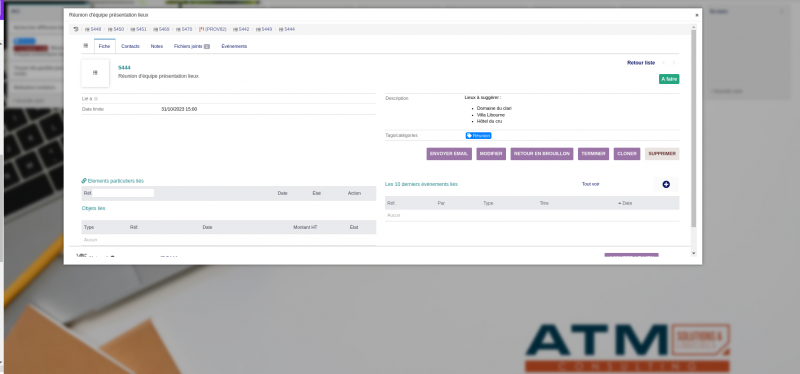Switch to the Fiche tab
Image resolution: width=800 pixels, height=374 pixels.
(x=105, y=46)
